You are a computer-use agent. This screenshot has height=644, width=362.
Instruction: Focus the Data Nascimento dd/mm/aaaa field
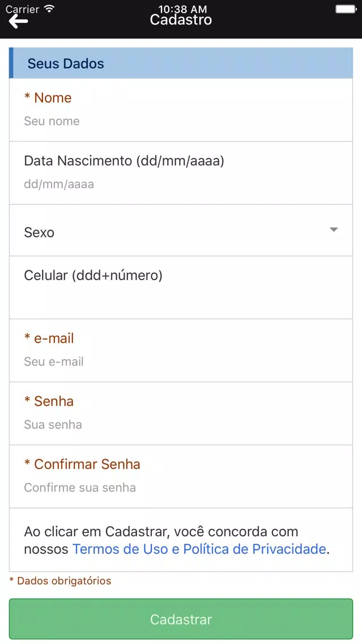[x=181, y=184]
